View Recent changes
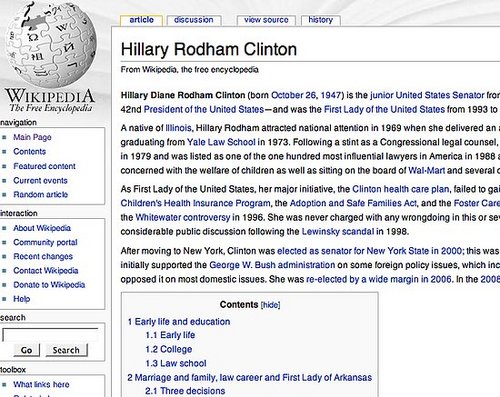The width and height of the screenshot is (500, 397). (43, 256)
